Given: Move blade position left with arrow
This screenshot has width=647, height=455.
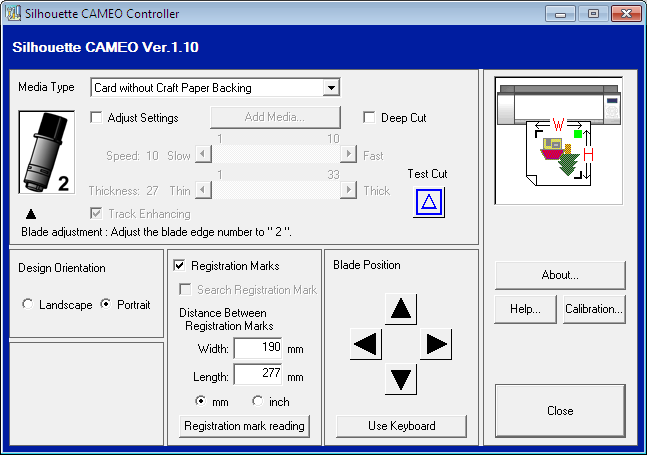Looking at the screenshot, I should tap(366, 344).
